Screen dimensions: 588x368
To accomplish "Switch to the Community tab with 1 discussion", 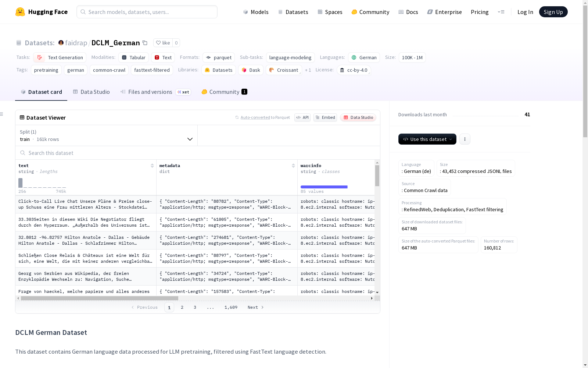I will (224, 92).
